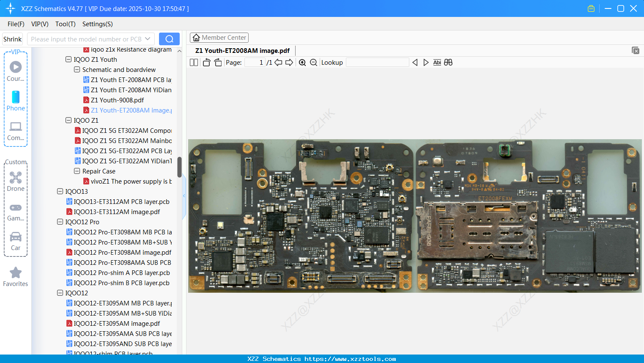Toggle the two-page layout view icon

(194, 63)
